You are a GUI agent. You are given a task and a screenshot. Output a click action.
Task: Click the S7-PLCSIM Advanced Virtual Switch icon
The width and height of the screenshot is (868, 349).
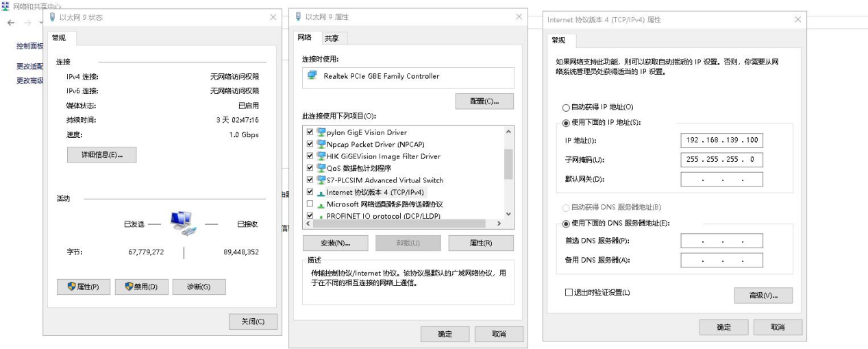click(321, 180)
